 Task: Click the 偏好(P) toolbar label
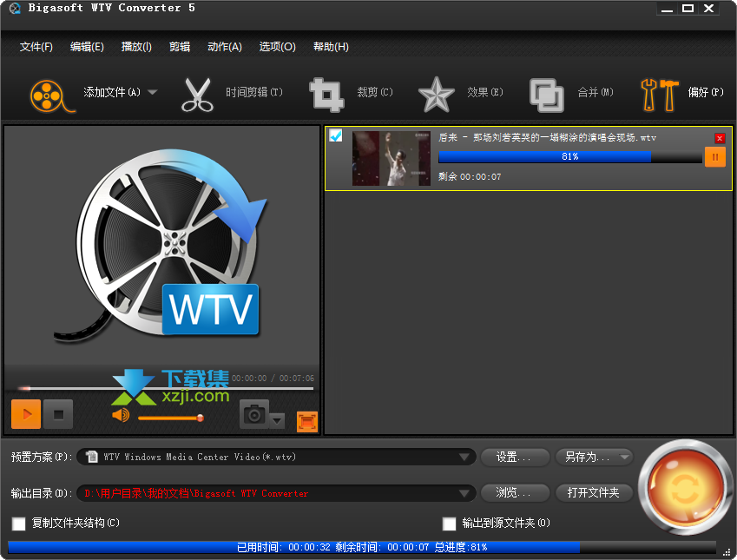706,92
